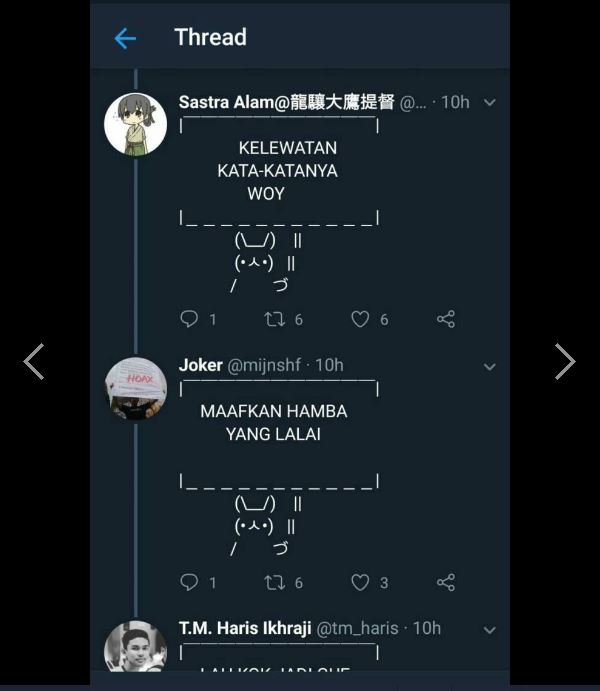600x691 pixels.
Task: Open Sastra Alam's profile avatar
Action: (x=135, y=124)
